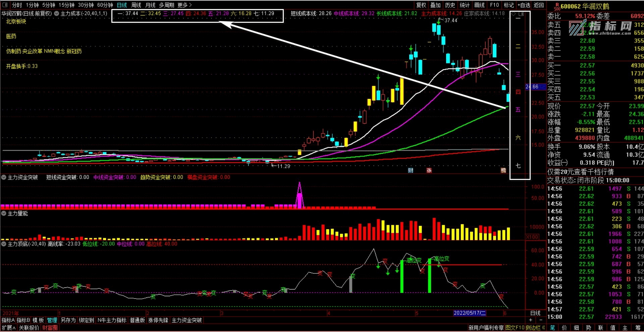Click the 财 event marker on chart

[x=411, y=171]
